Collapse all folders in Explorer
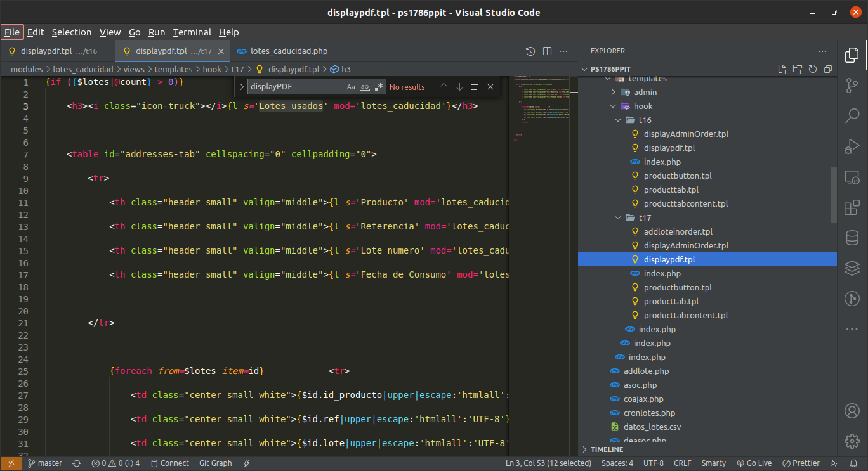This screenshot has height=471, width=868. point(828,69)
